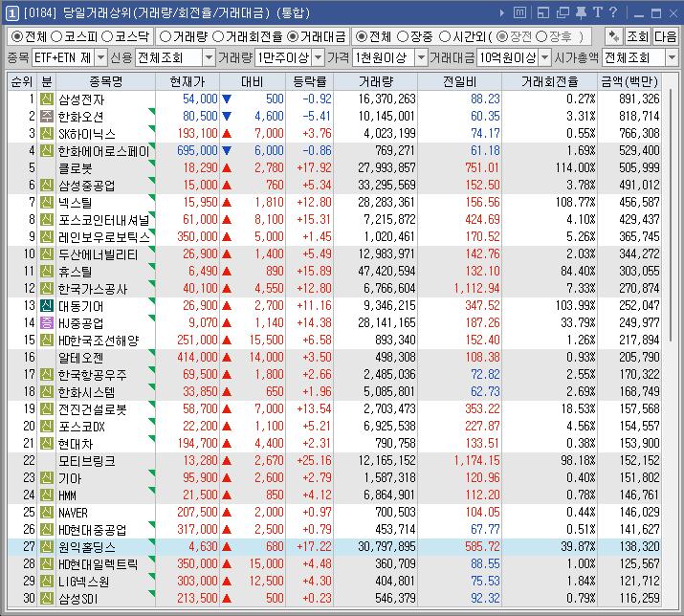Select the 코스피 radio button
Image resolution: width=684 pixels, height=616 pixels.
[56, 36]
